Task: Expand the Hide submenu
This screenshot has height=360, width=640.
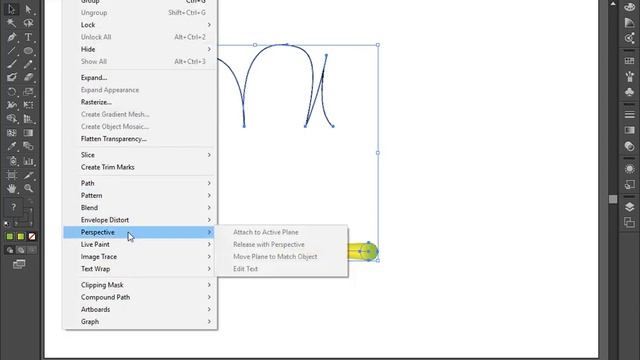Action: [x=140, y=49]
